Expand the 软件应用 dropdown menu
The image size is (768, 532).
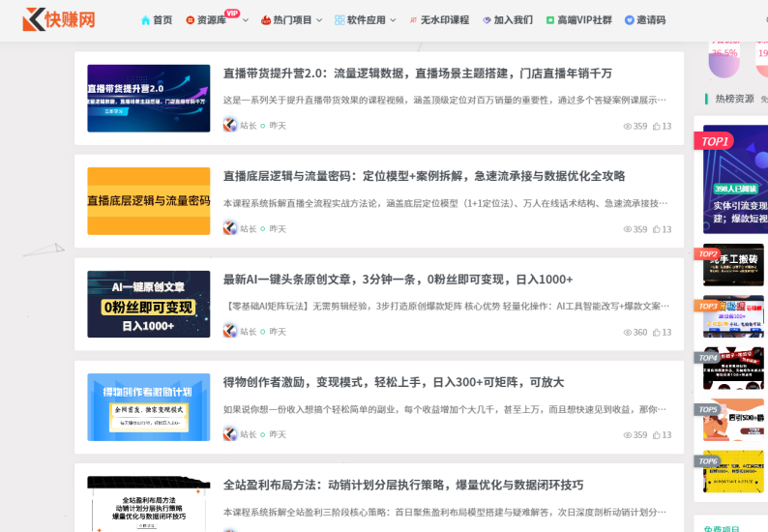point(365,19)
